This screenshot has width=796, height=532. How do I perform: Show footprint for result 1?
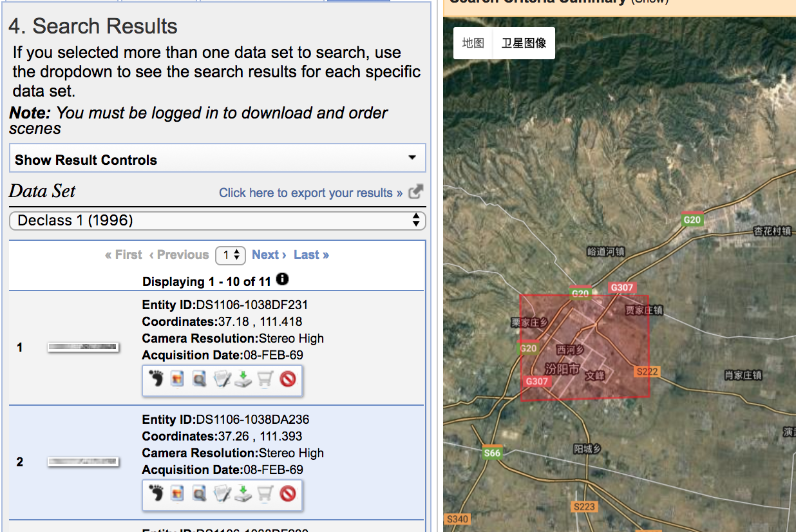click(x=156, y=379)
